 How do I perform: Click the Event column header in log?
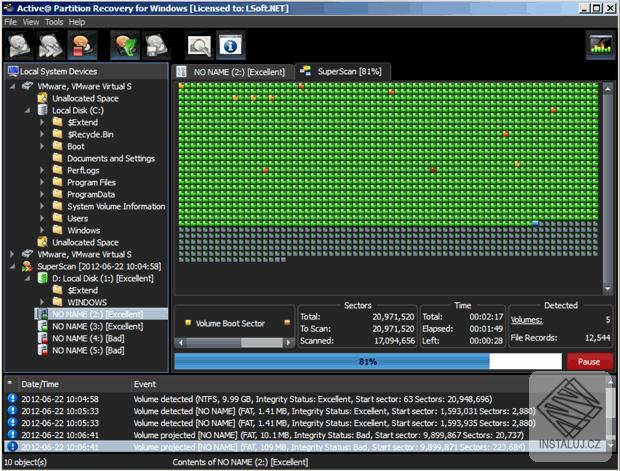[145, 384]
